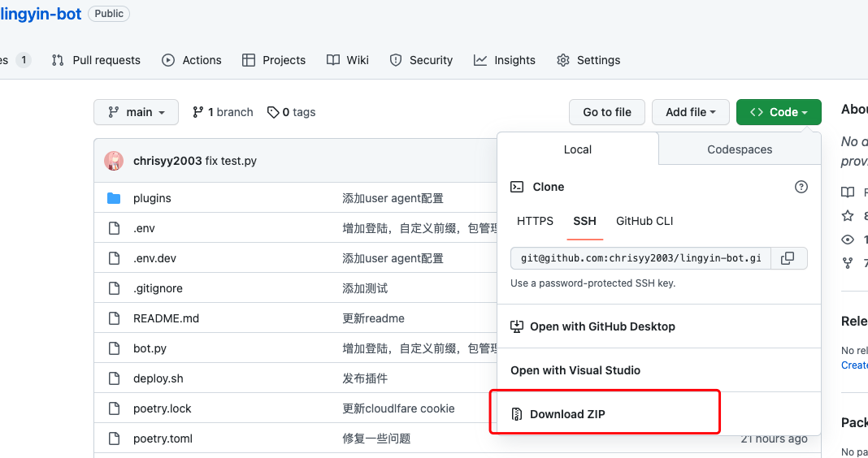868x458 pixels.
Task: Open the .gitignore file
Action: [158, 288]
